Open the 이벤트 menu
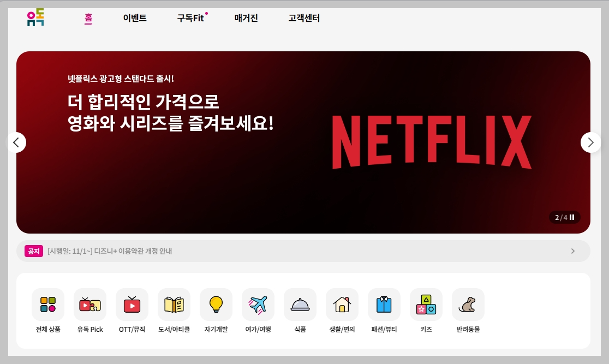The image size is (609, 364). (135, 18)
